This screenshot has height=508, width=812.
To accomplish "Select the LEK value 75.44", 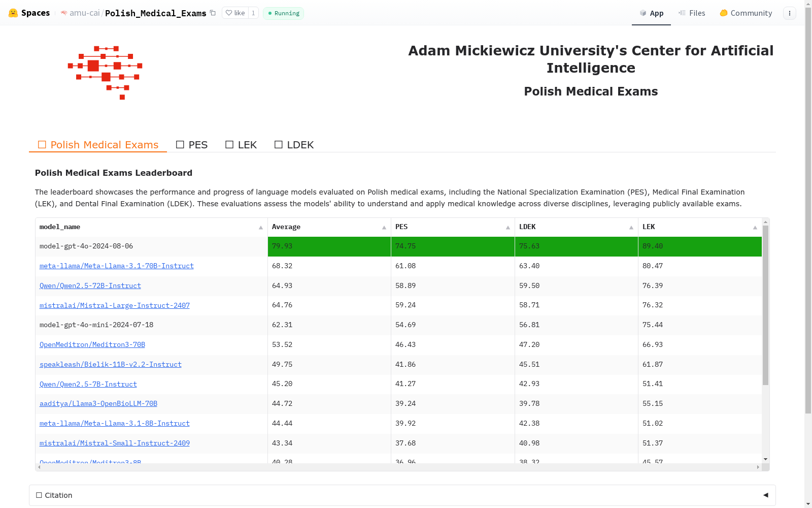I will [700, 325].
